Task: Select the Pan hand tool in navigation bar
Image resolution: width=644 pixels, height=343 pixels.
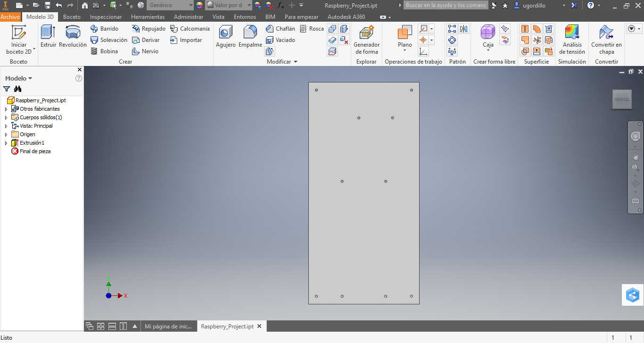Action: 635,156
